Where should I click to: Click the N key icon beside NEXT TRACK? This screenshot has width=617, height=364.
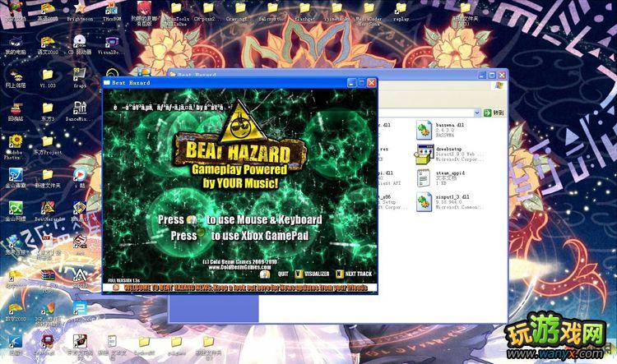[x=340, y=274]
